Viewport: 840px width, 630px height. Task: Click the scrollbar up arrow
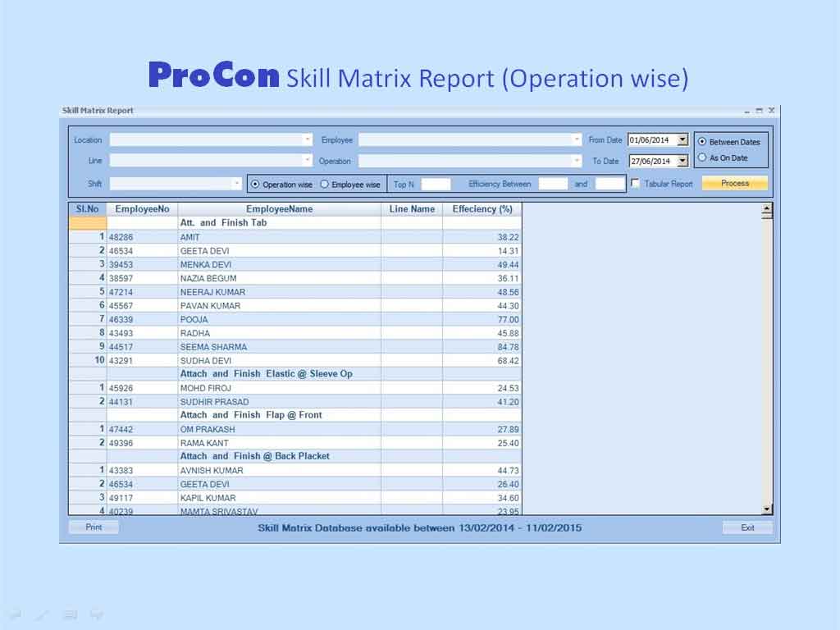pyautogui.click(x=767, y=209)
